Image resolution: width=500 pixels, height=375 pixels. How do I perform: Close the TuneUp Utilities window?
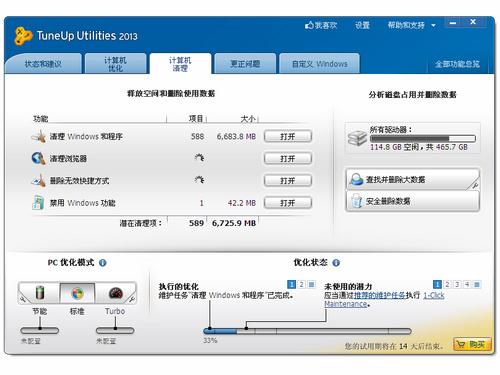point(473,22)
